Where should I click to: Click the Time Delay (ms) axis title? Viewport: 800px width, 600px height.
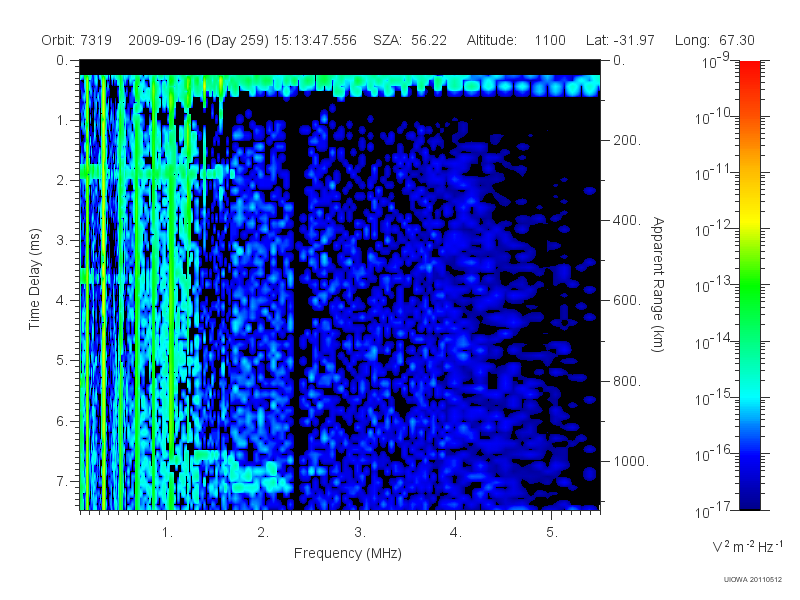tap(34, 279)
